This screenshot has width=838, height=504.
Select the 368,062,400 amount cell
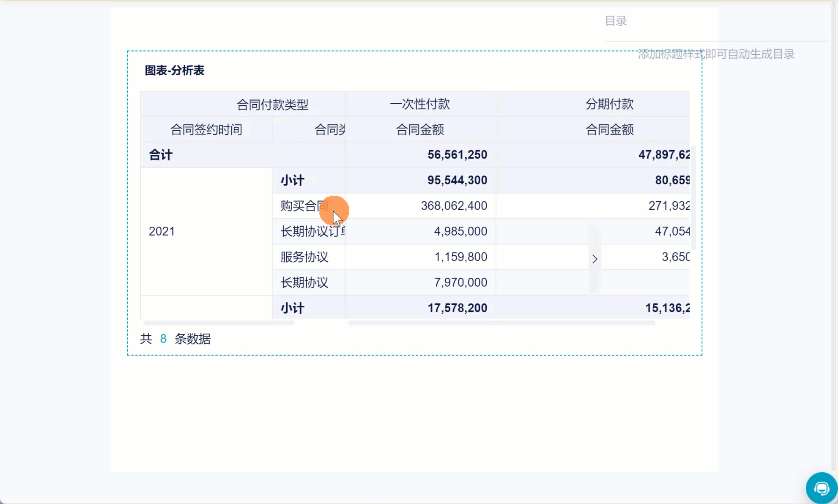(x=454, y=206)
